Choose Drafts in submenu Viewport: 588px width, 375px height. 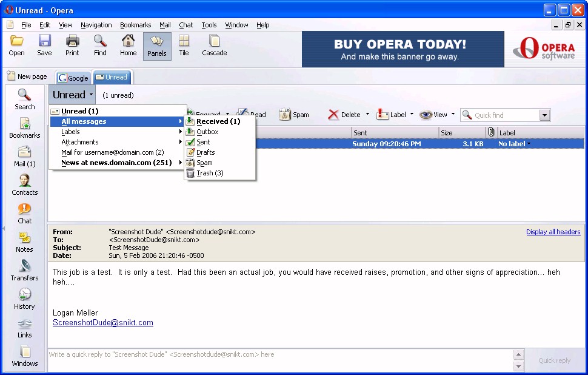tap(220, 152)
